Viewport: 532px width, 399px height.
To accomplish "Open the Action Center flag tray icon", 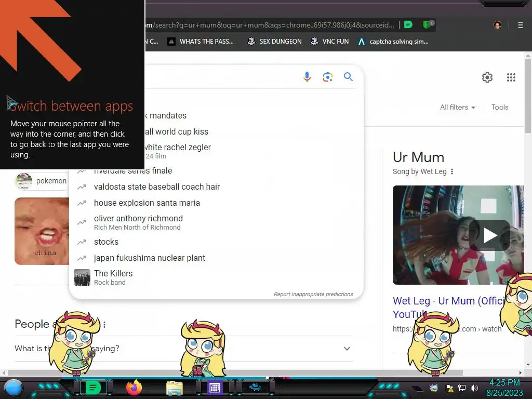I will coord(449,388).
